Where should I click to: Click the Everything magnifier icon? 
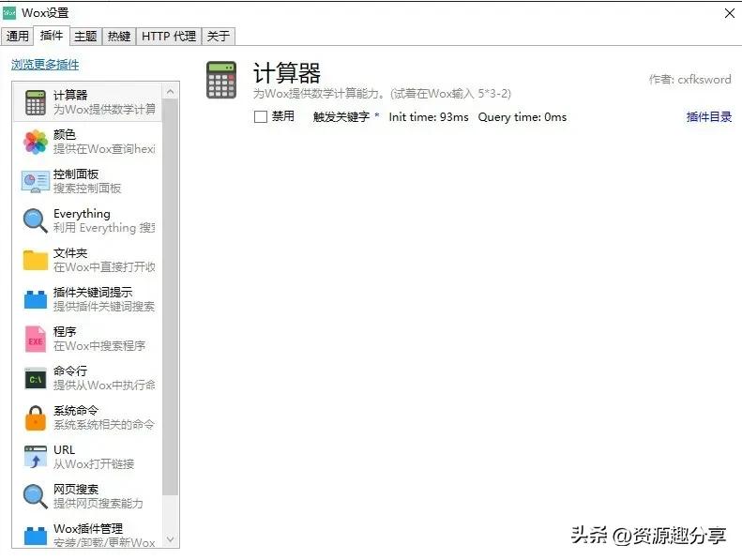coord(36,220)
